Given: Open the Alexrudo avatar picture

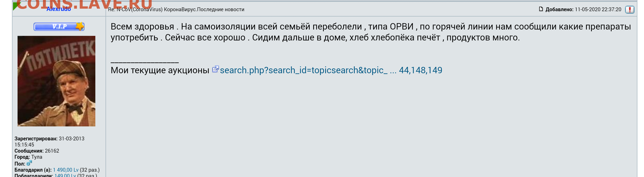Looking at the screenshot, I should click(56, 81).
